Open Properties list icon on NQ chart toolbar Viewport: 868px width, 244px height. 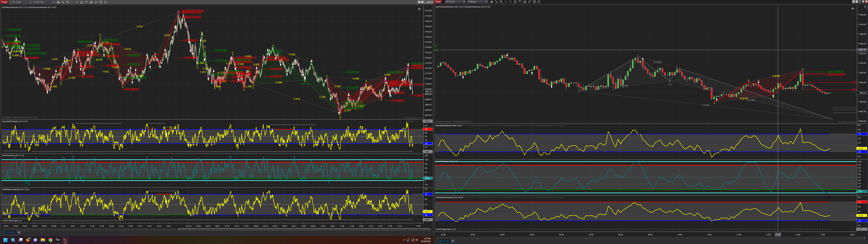[x=539, y=2]
